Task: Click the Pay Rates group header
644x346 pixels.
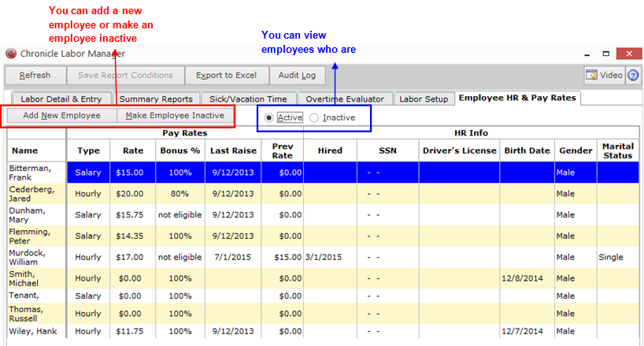Action: coord(185,133)
